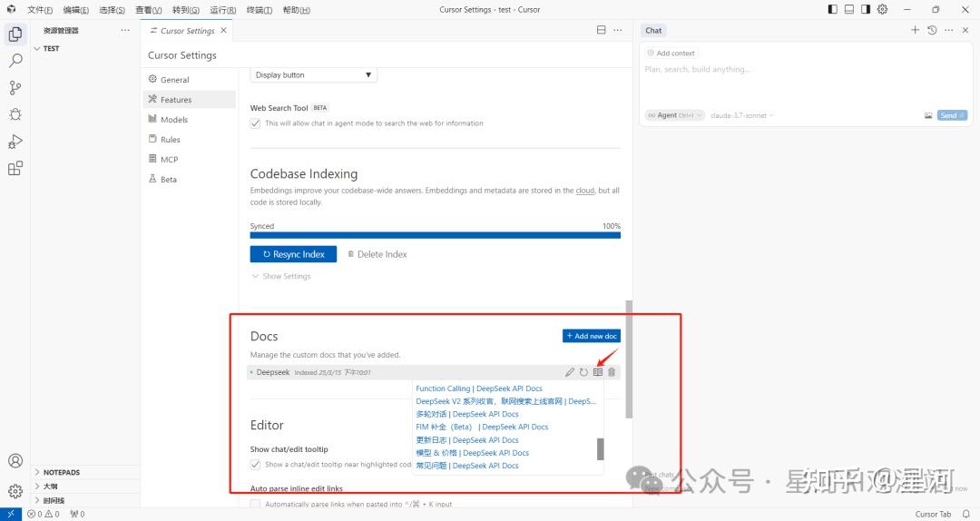Open 多轮对话 DeepSeek API Docs link
This screenshot has width=980, height=521.
(x=467, y=414)
